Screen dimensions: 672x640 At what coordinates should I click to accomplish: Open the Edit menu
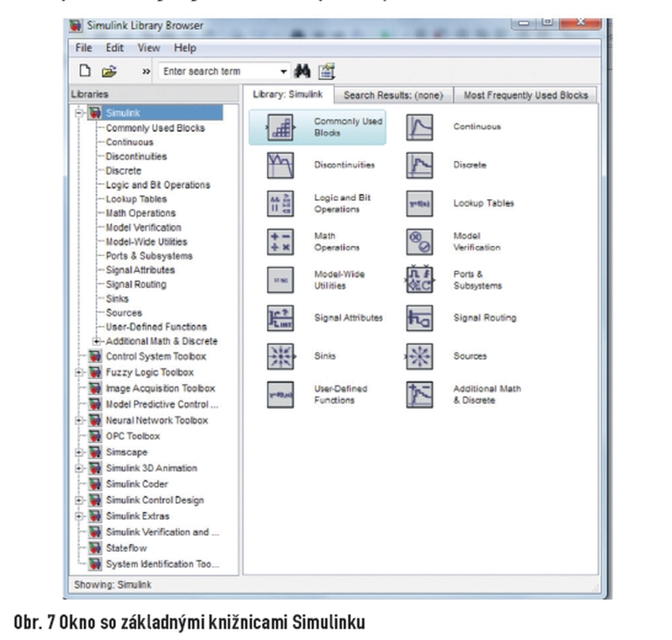114,48
